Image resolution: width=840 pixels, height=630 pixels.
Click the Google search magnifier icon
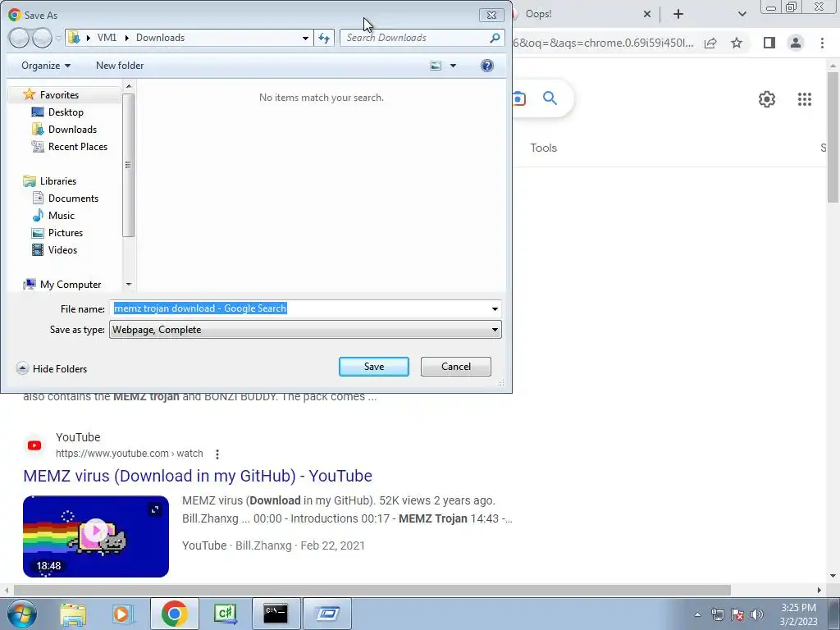(550, 98)
